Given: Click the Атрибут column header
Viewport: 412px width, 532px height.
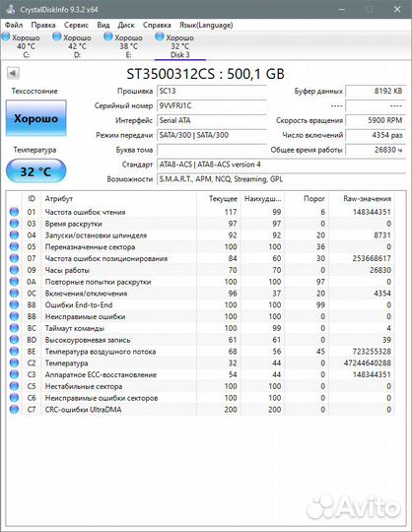Looking at the screenshot, I should coord(119,199).
